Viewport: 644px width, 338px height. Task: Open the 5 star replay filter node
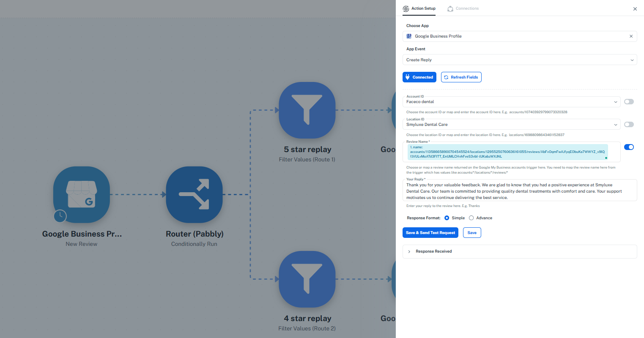[307, 110]
